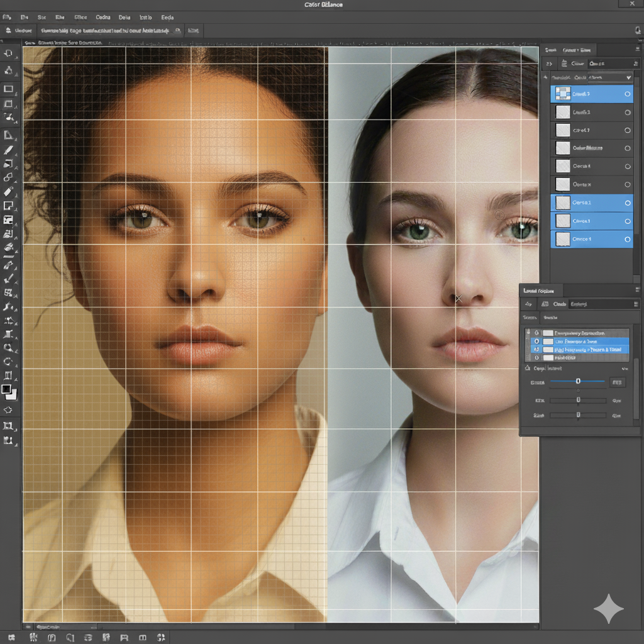Screen dimensions: 644x644
Task: Click the ruler triangle tool in left toolbar
Action: (9, 135)
